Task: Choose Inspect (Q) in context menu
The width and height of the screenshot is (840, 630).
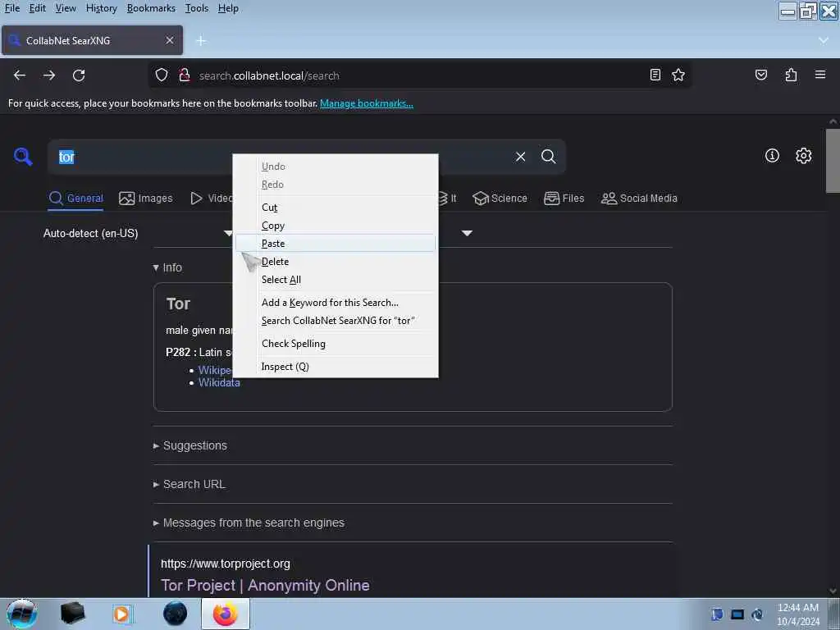Action: (336, 367)
